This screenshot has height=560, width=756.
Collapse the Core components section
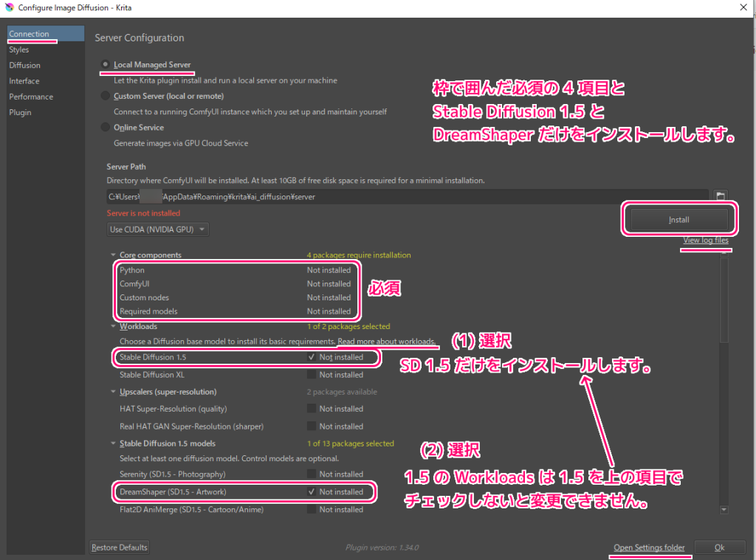pos(113,255)
